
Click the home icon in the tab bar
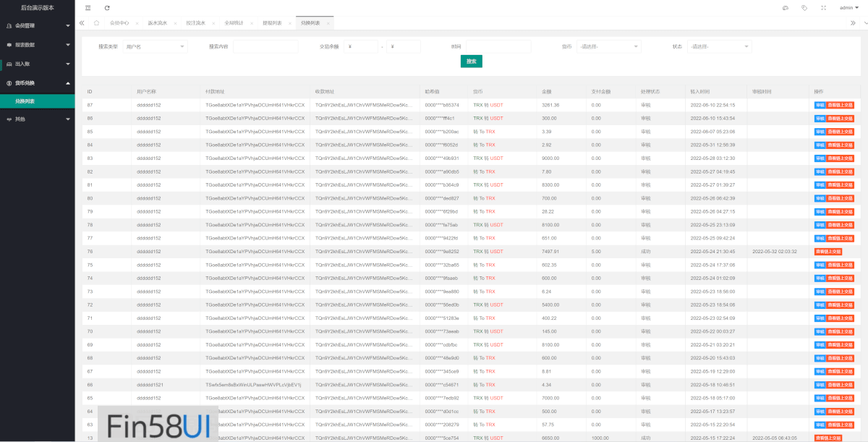pos(96,23)
